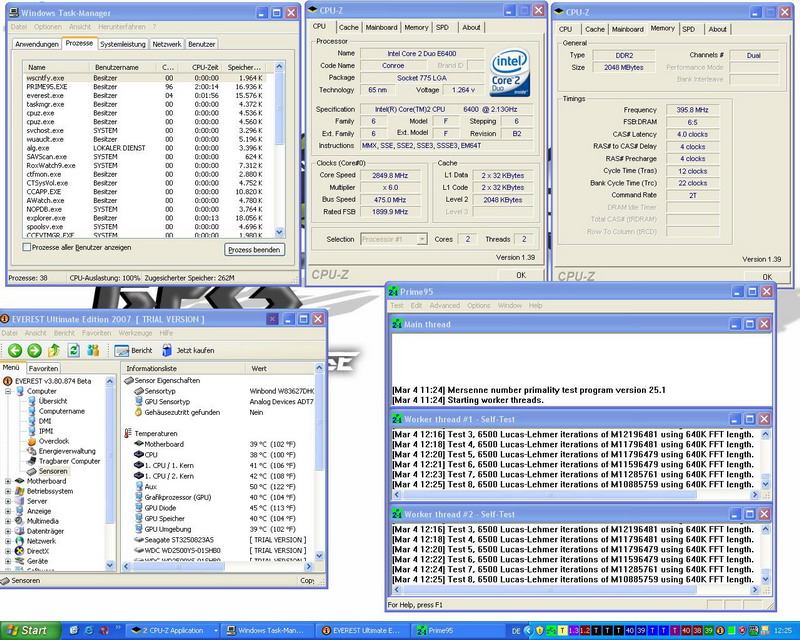Click OK in the right CPU-Z Memory window
800x640 pixels.
click(767, 277)
